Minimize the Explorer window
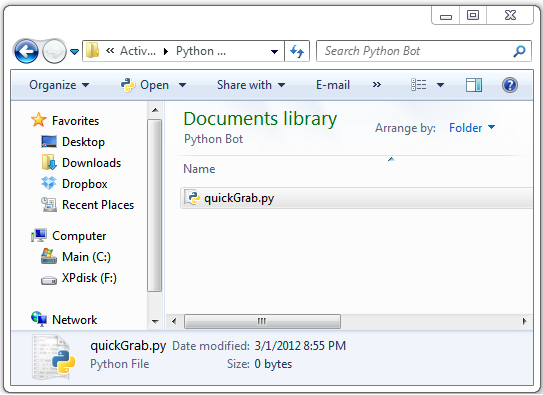Screen dimensions: 543x395 [x=446, y=15]
